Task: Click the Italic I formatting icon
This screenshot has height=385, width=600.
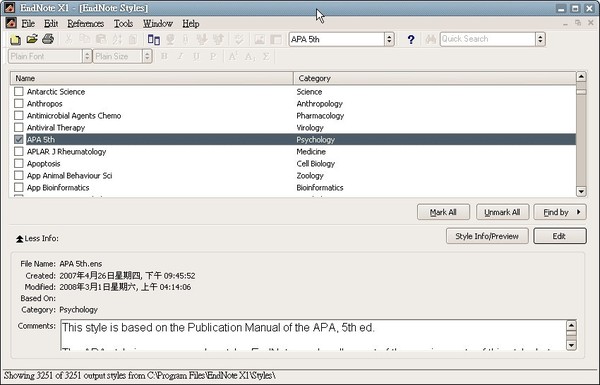Action: point(180,57)
